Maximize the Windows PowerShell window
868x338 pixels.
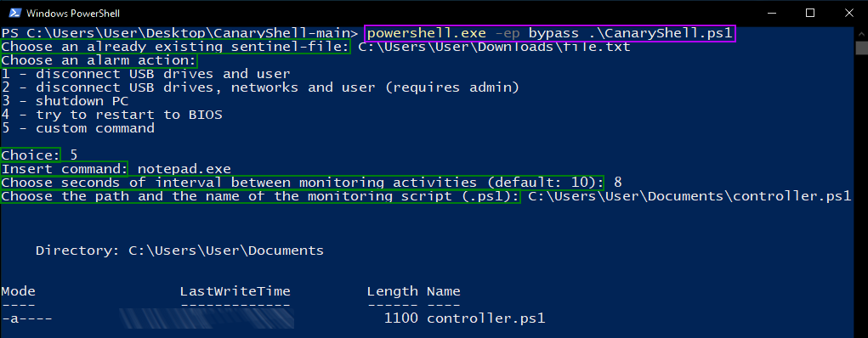click(810, 13)
